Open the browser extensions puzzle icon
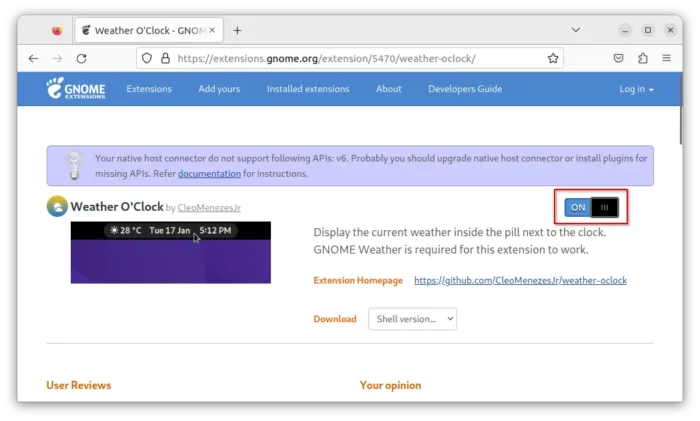The height and width of the screenshot is (421, 700). tap(643, 58)
